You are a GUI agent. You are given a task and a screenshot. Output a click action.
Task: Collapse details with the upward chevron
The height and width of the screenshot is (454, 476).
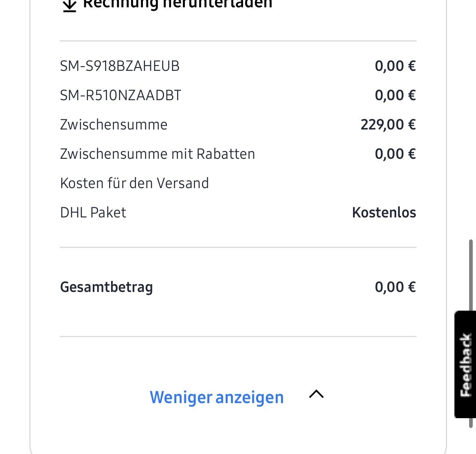click(316, 394)
